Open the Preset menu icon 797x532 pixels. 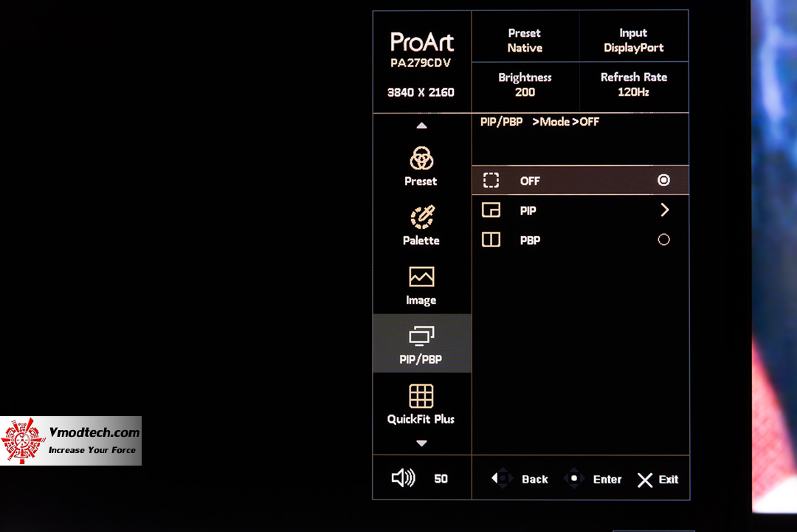coord(421,158)
